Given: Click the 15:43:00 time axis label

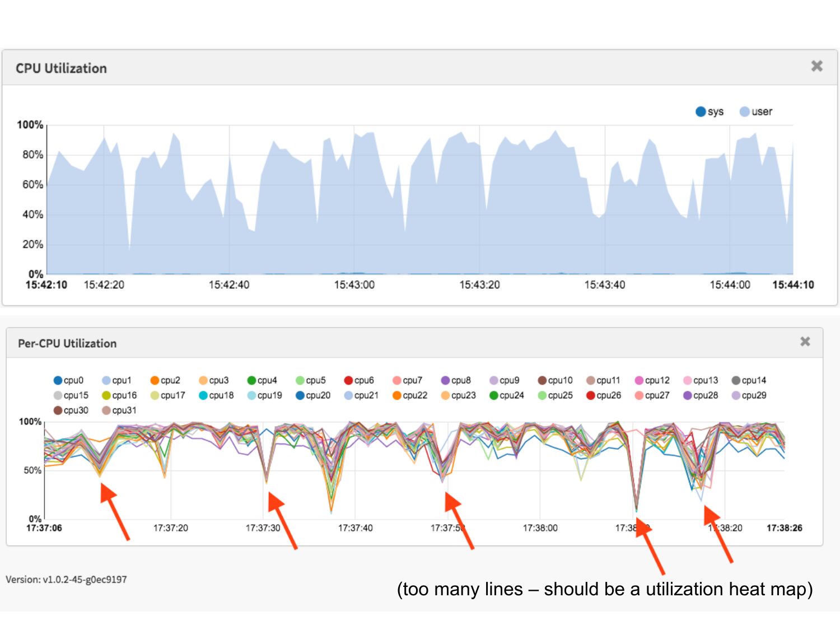Looking at the screenshot, I should coord(354,285).
